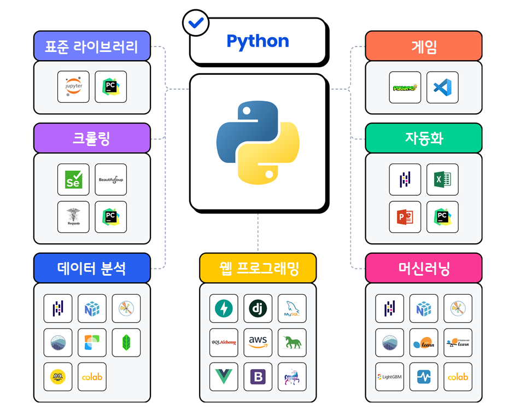Open the pink 머신러닝 header

(x=424, y=268)
